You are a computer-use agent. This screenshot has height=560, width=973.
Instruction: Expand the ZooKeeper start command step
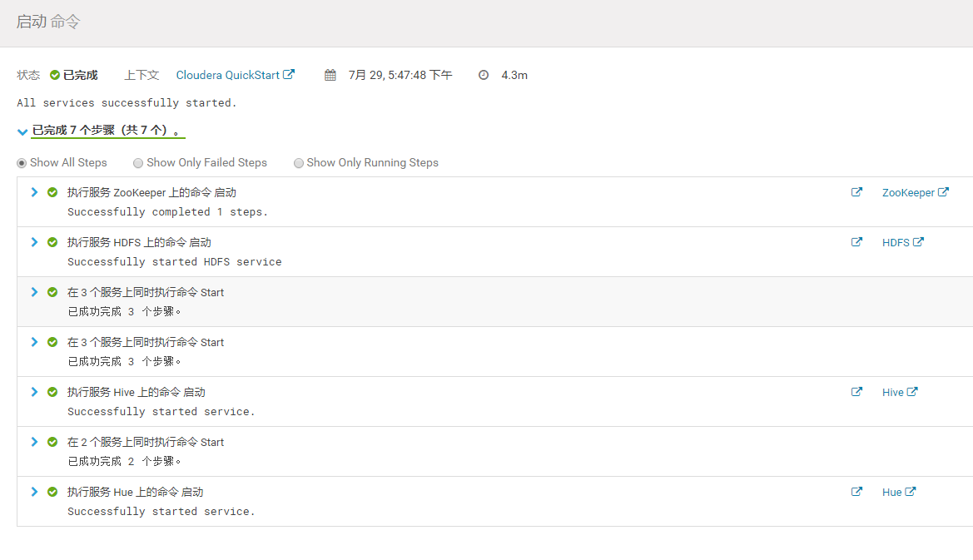(x=34, y=192)
